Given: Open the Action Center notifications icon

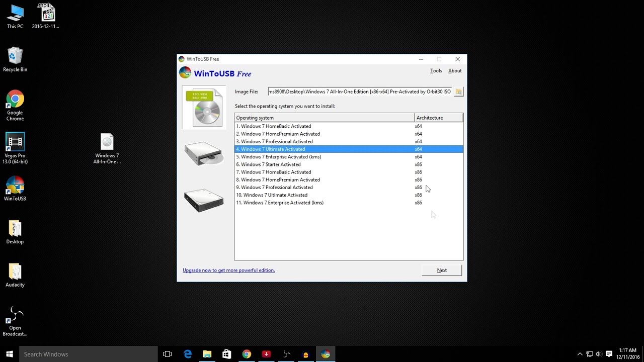Looking at the screenshot, I should (609, 354).
